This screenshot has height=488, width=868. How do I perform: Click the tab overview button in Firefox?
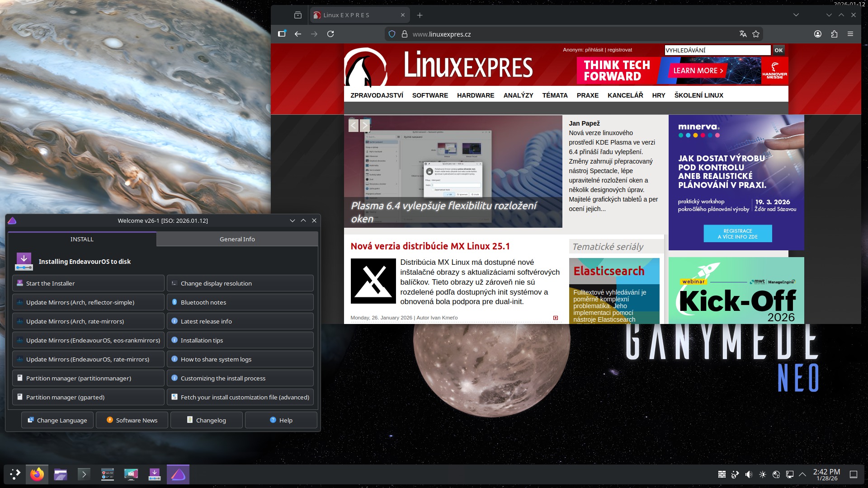click(297, 15)
